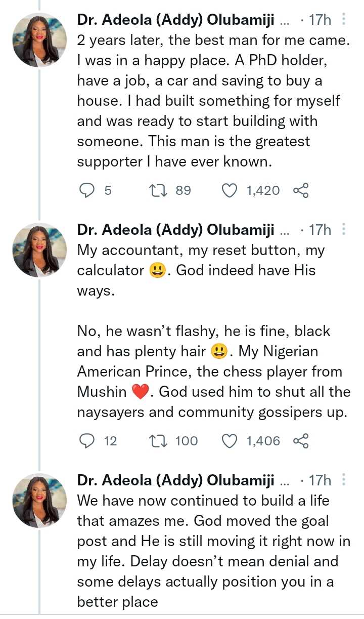This screenshot has height=619, width=364.
Task: Reply to the 'My accountant' tweet
Action: click(88, 441)
